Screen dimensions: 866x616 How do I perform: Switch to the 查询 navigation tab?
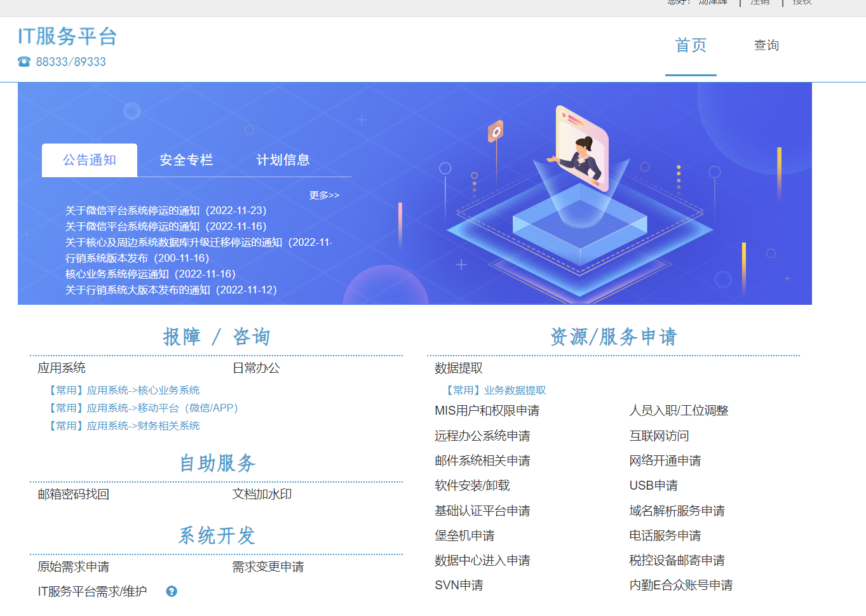click(766, 46)
